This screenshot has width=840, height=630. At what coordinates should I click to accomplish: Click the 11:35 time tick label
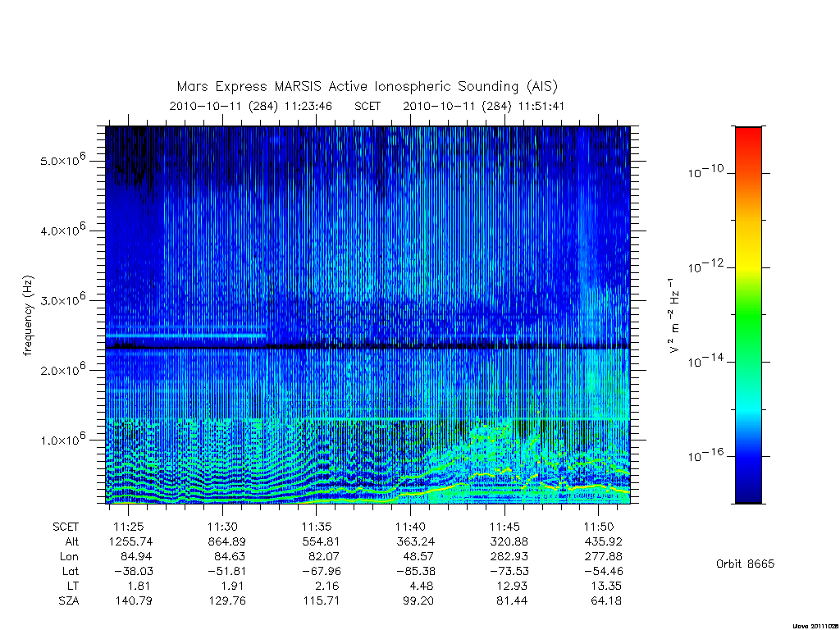point(317,527)
